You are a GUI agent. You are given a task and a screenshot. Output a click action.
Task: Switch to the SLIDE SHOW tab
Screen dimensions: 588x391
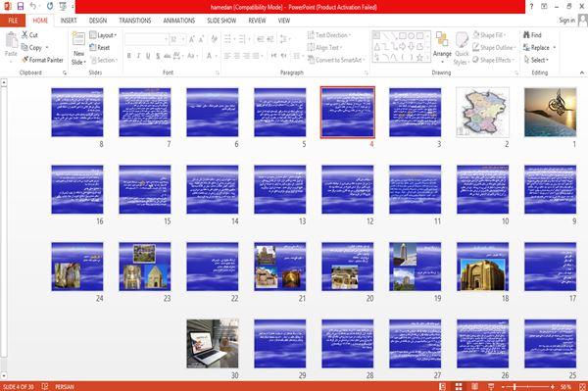pos(221,21)
